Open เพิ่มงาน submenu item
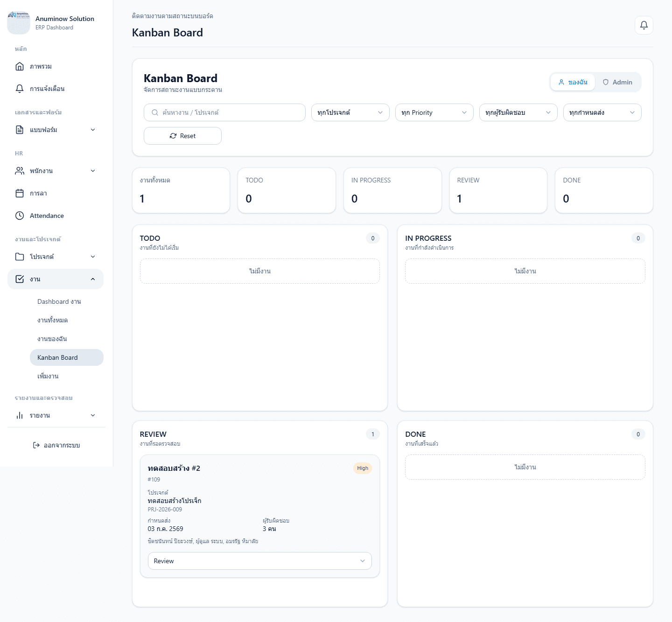 (x=67, y=376)
